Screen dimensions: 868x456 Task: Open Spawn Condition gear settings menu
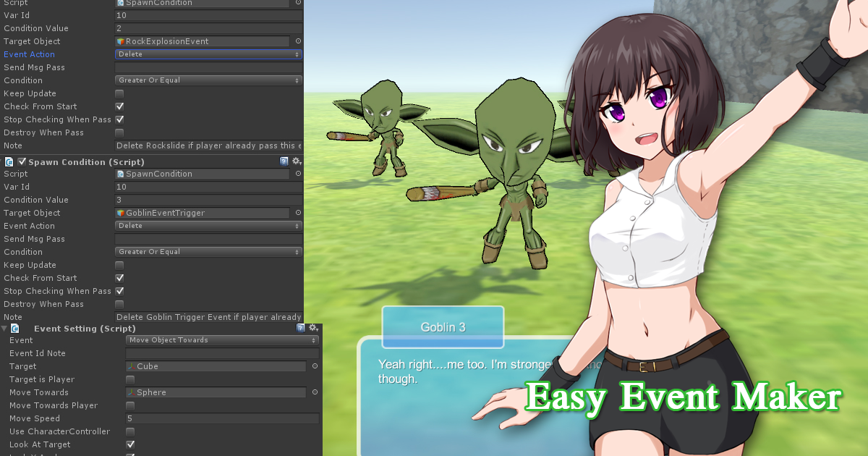[x=297, y=161]
